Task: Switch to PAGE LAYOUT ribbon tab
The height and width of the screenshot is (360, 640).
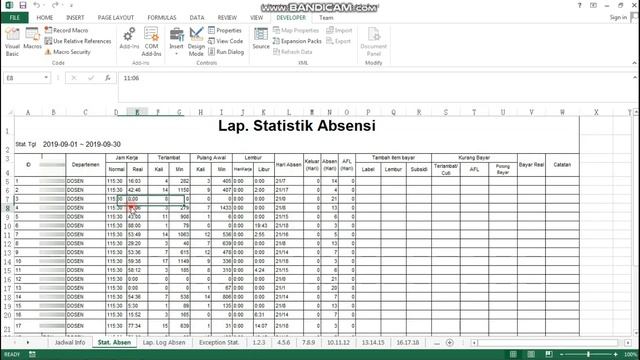Action: tap(116, 18)
